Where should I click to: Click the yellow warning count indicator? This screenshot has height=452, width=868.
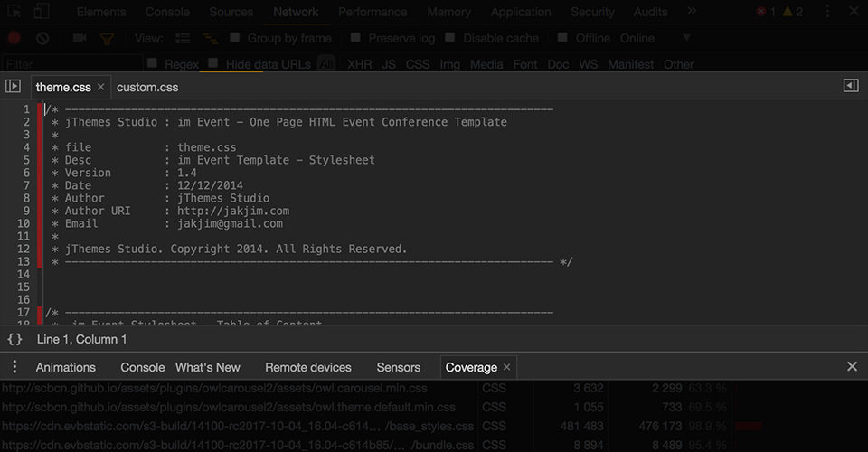pos(793,12)
